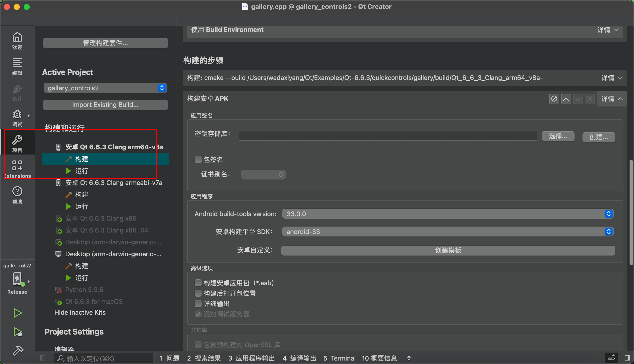Screen dimensions: 634x364
Task: Open the 3 应用程序输出 pane
Action: tap(252, 358)
